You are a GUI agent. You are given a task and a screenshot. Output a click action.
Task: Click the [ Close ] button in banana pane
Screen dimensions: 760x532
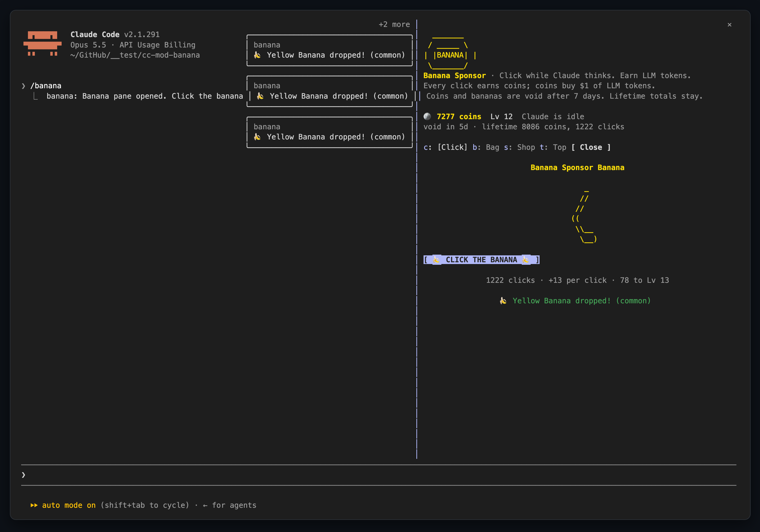tap(591, 147)
